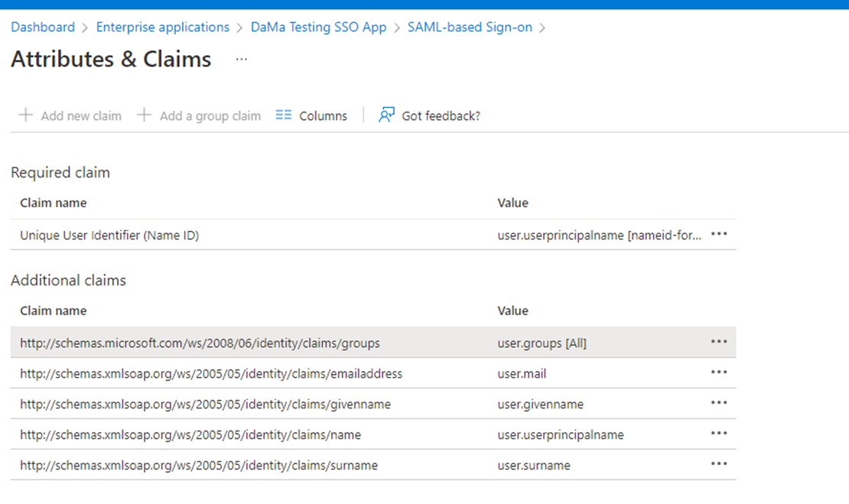Open the ellipsis menu beside Attributes & Claims title
The image size is (849, 504).
point(242,59)
